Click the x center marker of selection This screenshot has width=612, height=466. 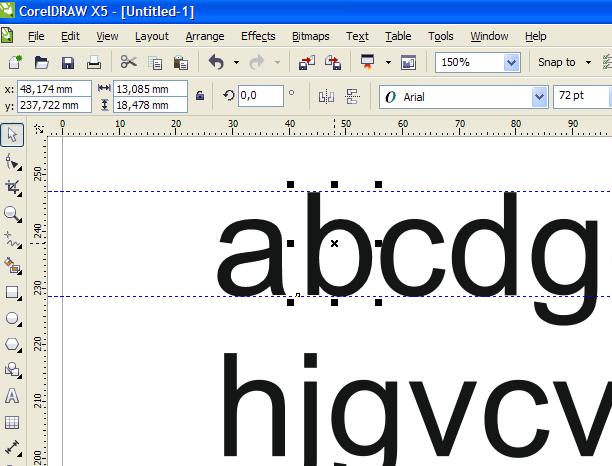tap(334, 244)
